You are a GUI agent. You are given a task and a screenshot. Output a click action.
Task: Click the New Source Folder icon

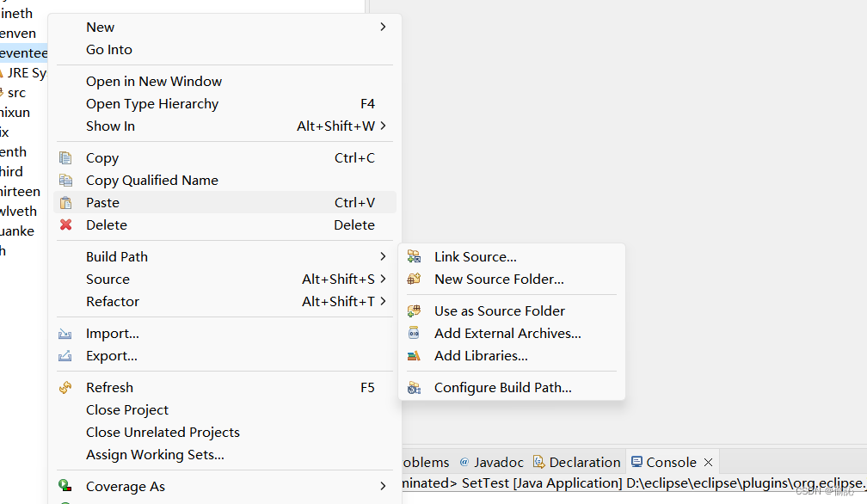click(x=414, y=280)
